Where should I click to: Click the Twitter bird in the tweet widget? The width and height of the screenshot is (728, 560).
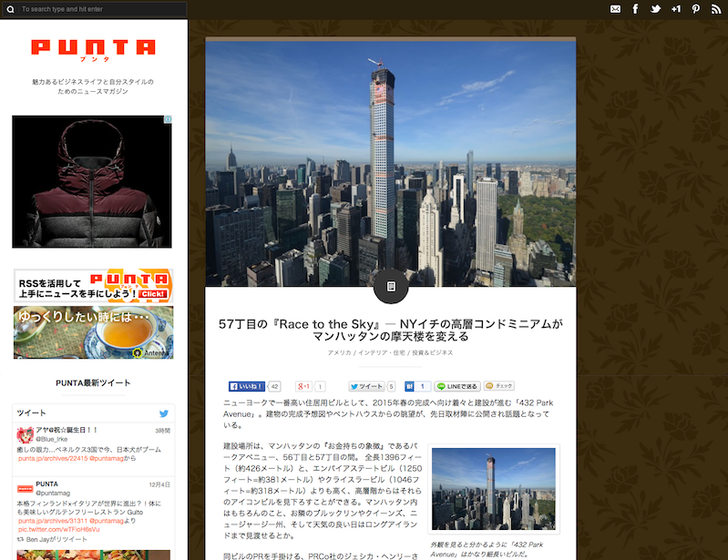pyautogui.click(x=164, y=412)
